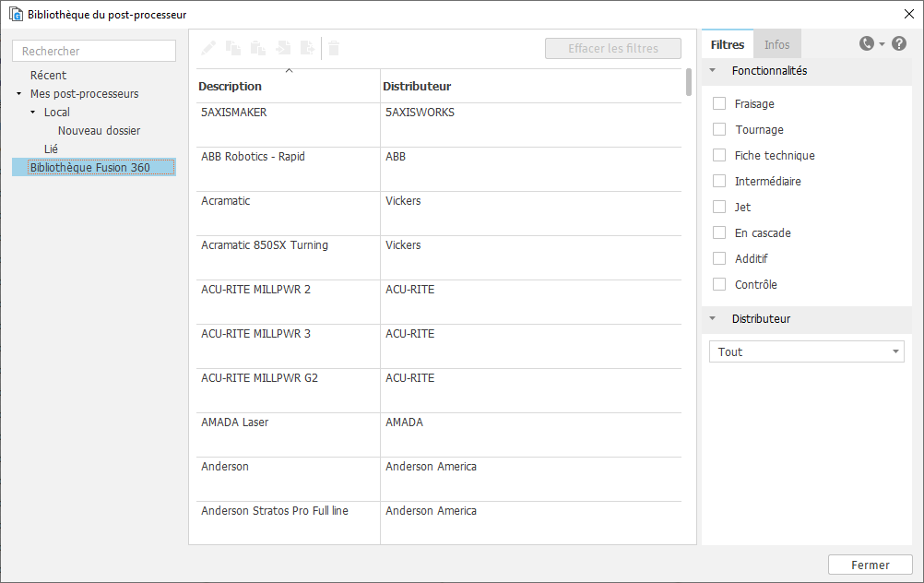Enable the Tournage checkbox

pos(719,129)
